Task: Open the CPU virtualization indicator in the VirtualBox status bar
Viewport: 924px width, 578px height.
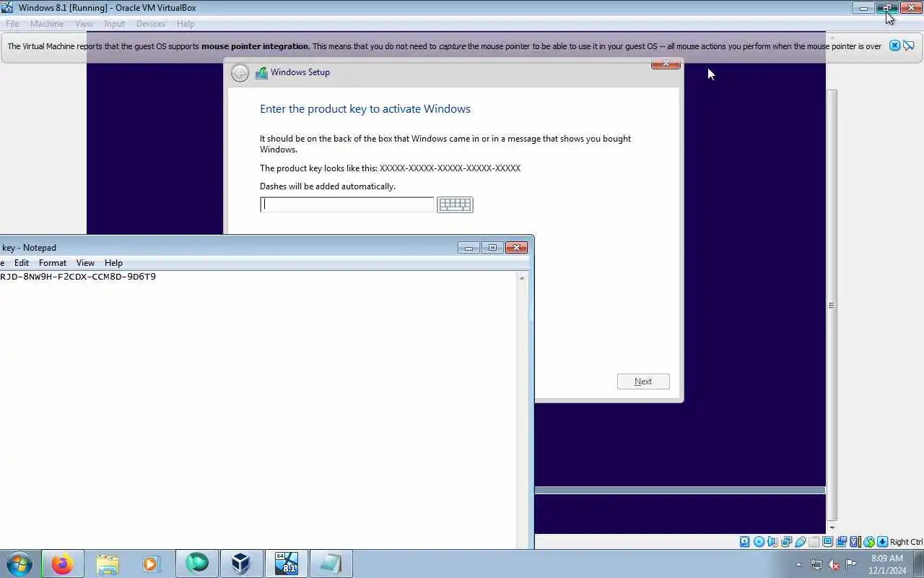Action: [855, 542]
